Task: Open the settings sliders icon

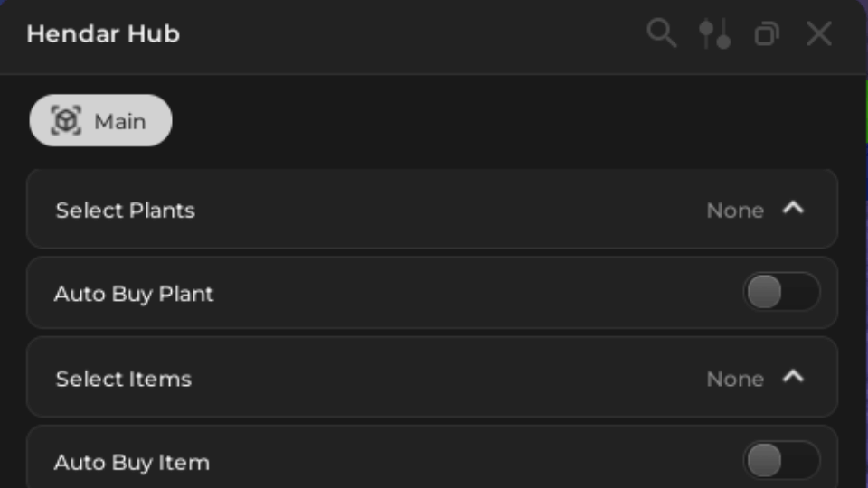Action: point(714,33)
